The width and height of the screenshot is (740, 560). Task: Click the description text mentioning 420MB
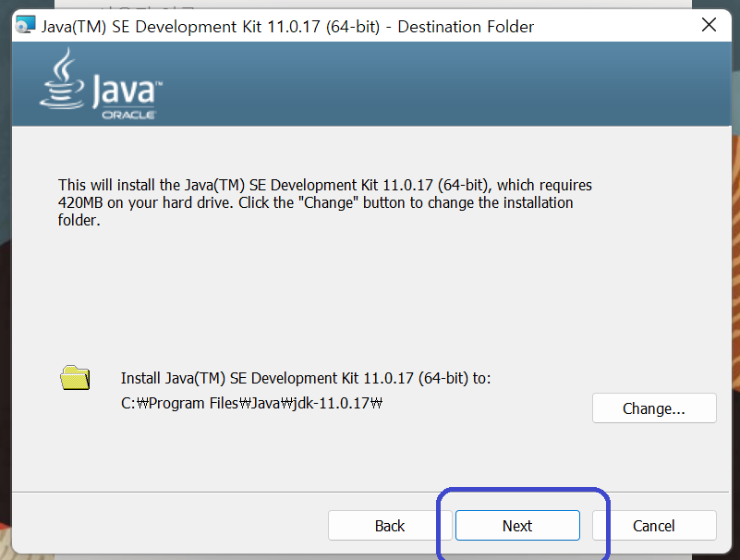324,202
